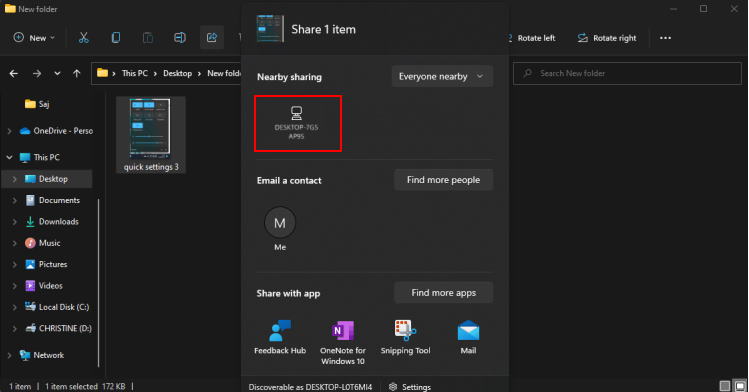Screen dimensions: 749x392
Task: Share to DESKTOP-7G5 nearby device
Action: [x=298, y=124]
